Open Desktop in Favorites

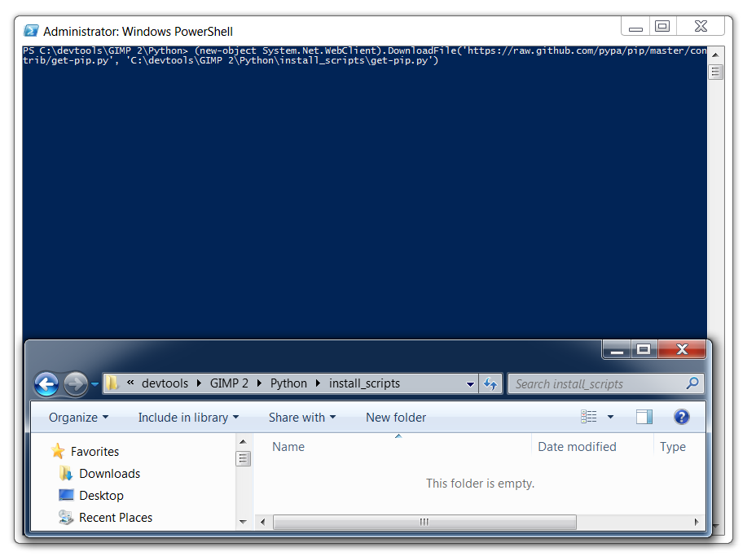point(101,495)
